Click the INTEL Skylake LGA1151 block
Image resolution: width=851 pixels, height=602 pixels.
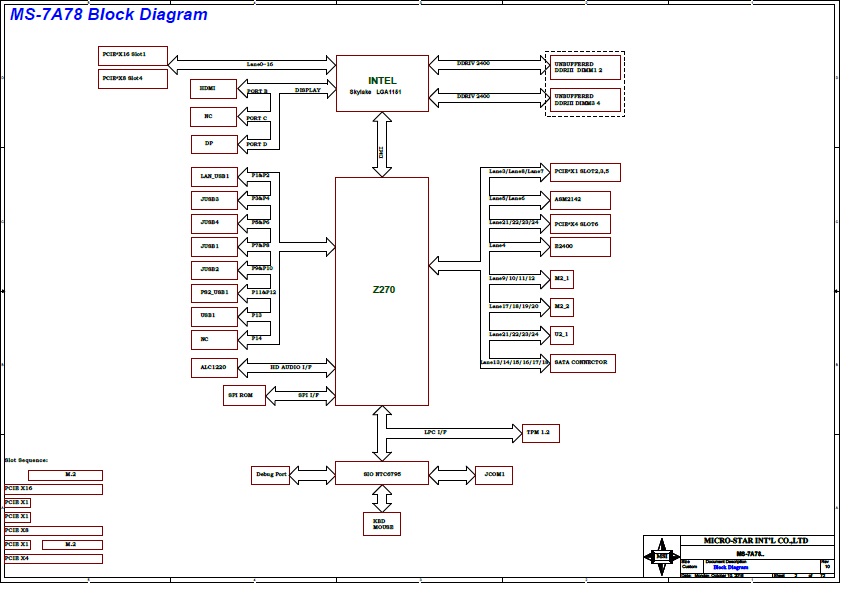[x=382, y=84]
